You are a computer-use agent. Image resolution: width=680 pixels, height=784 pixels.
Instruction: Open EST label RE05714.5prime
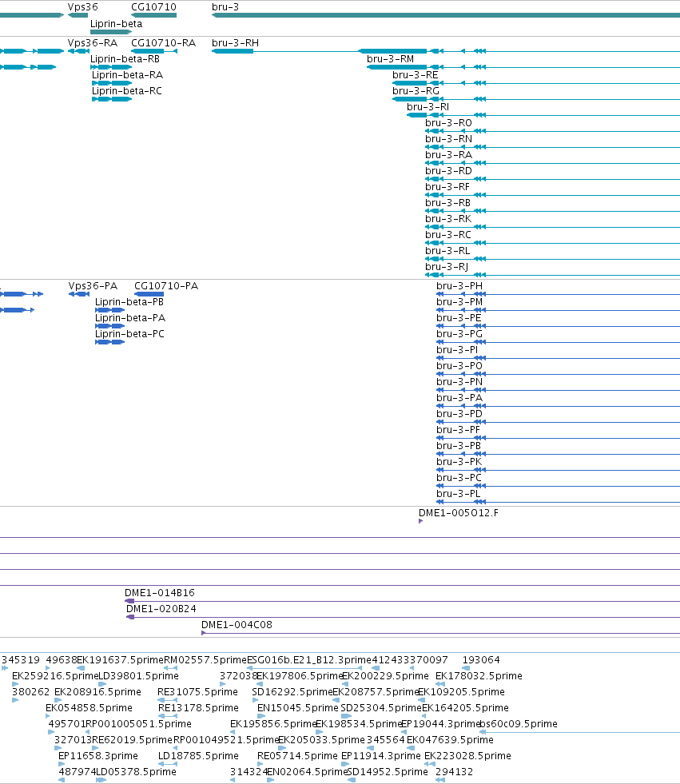point(297,756)
